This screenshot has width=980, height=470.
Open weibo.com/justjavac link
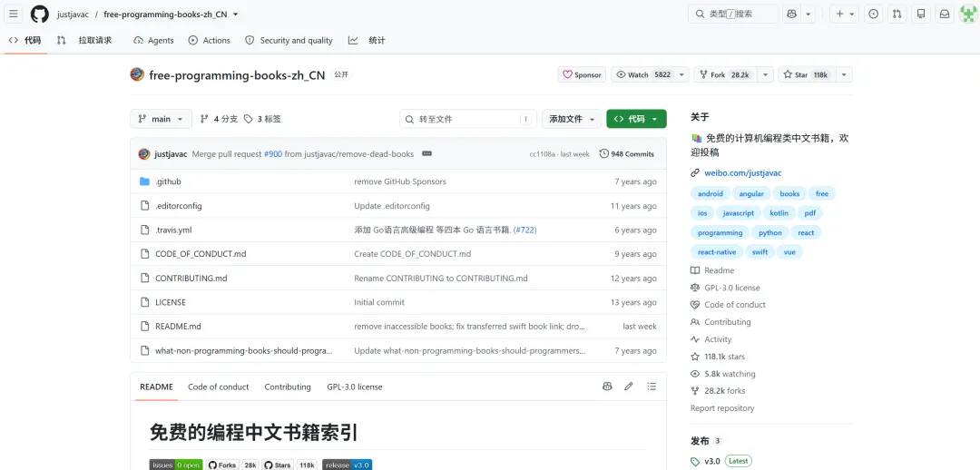click(x=742, y=173)
